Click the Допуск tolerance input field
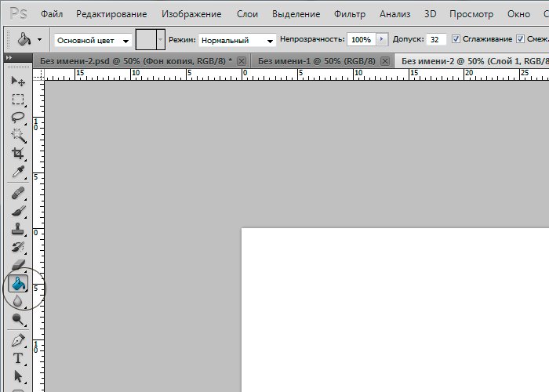The width and height of the screenshot is (549, 392). click(x=437, y=39)
